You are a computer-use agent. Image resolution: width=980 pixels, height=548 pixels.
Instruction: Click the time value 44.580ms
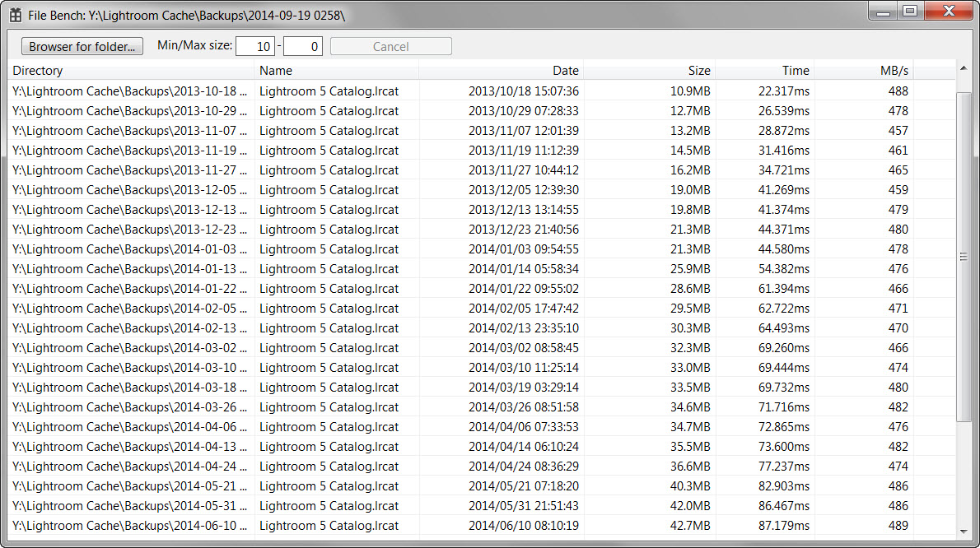coord(784,249)
